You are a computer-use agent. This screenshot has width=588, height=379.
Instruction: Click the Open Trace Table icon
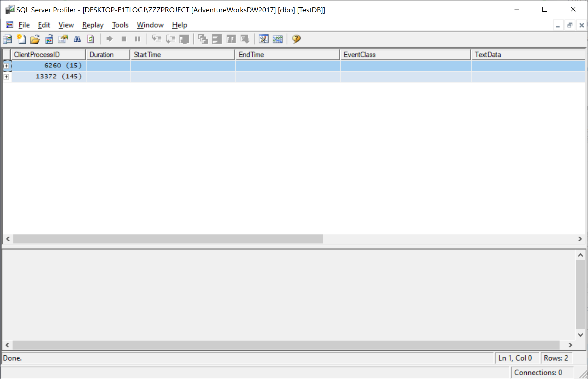click(x=49, y=39)
